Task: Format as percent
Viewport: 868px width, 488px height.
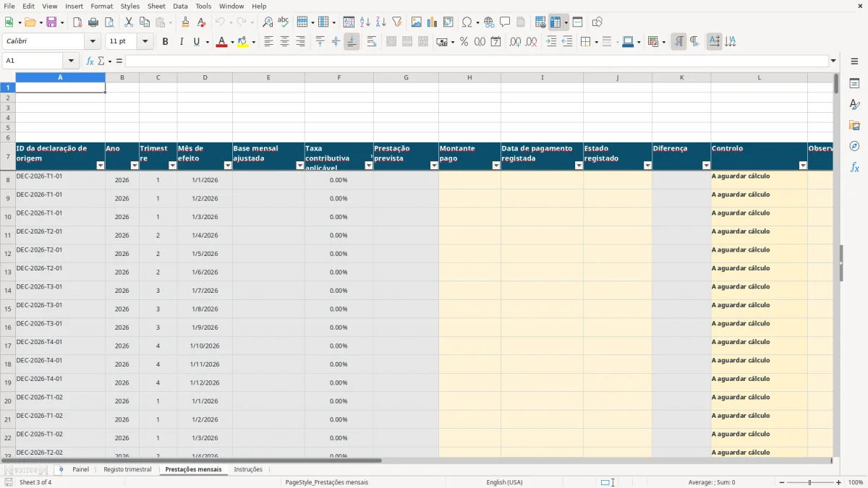Action: coord(464,42)
